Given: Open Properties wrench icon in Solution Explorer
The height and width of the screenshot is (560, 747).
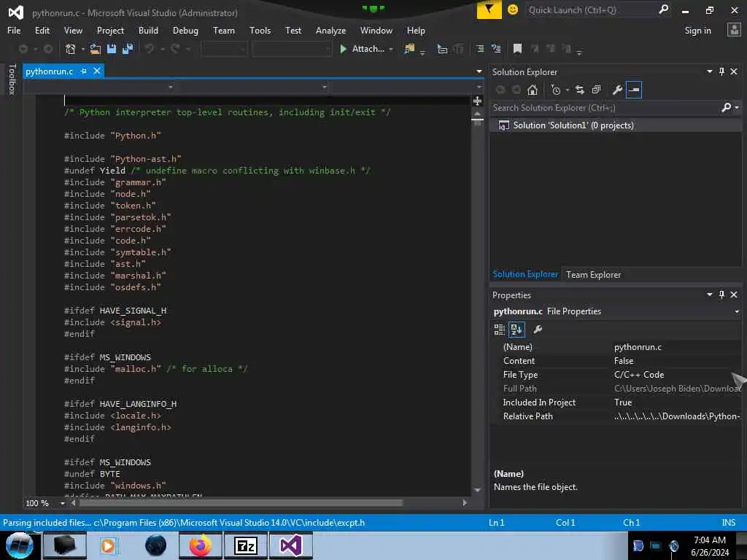Looking at the screenshot, I should click(617, 90).
